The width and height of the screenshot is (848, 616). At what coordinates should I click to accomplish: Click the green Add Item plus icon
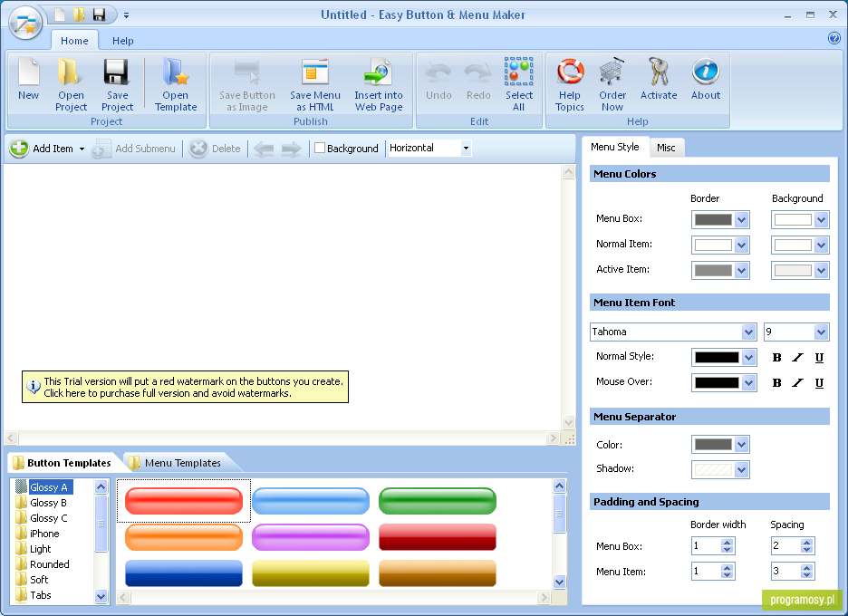click(x=19, y=149)
